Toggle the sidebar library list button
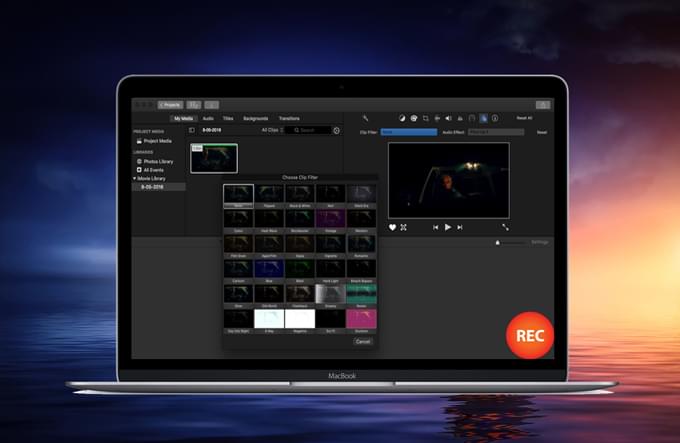Viewport: 680px width, 443px height. coord(192,130)
